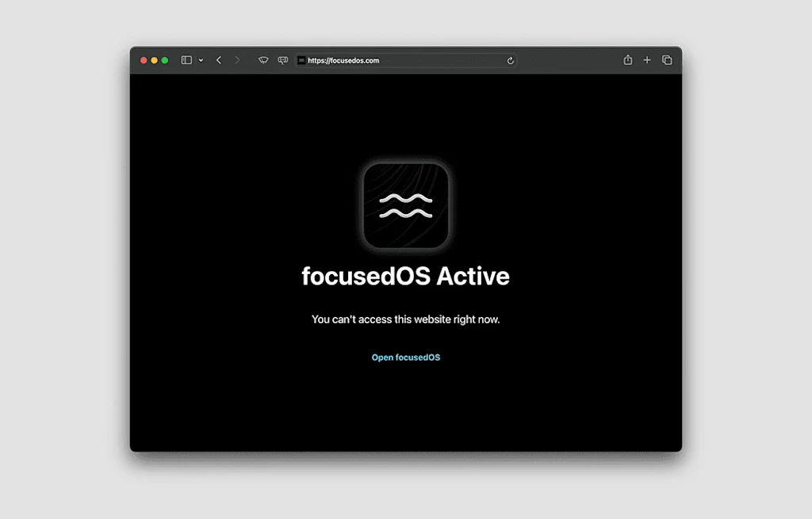
Task: Click the first extension icon beside address bar
Action: 263,60
